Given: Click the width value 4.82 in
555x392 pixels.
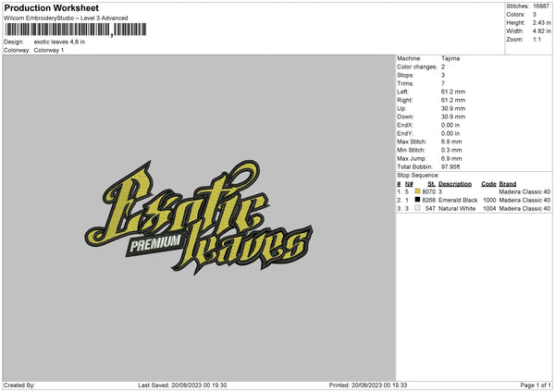Looking at the screenshot, I should pos(541,31).
